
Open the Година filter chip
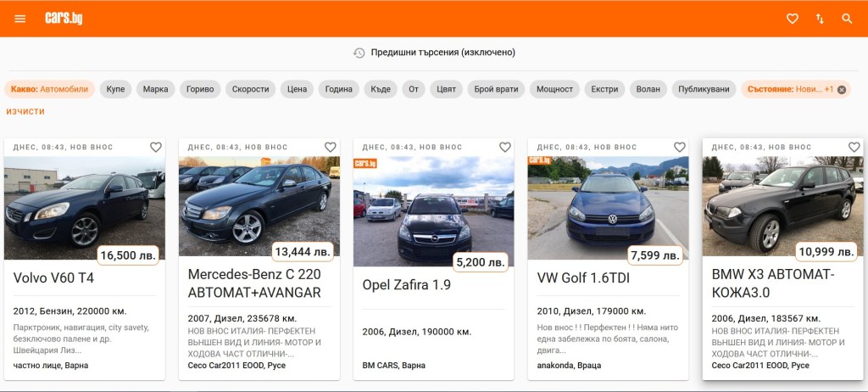tap(339, 89)
